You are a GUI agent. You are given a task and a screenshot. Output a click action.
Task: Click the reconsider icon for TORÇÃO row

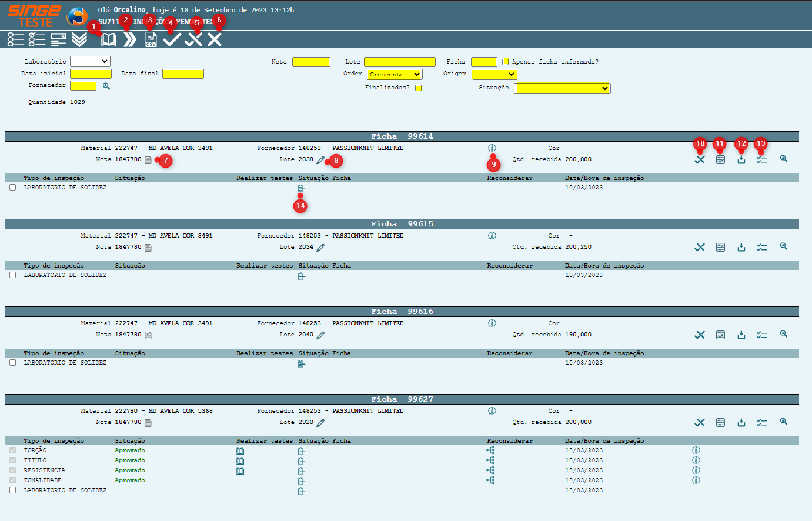[490, 450]
